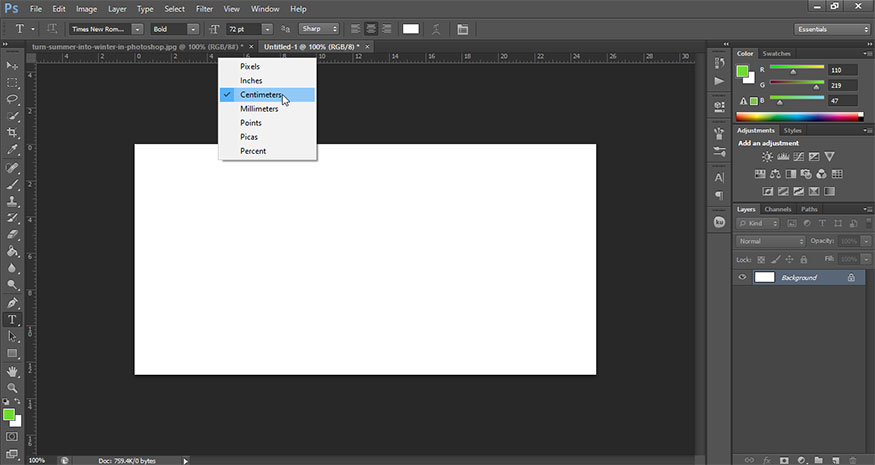Toggle lock all
This screenshot has height=465, width=875.
(x=804, y=260)
